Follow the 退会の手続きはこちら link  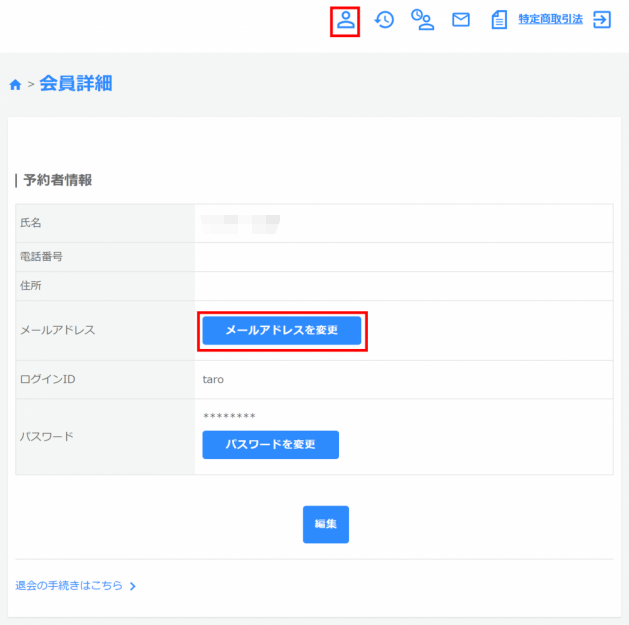(x=69, y=586)
